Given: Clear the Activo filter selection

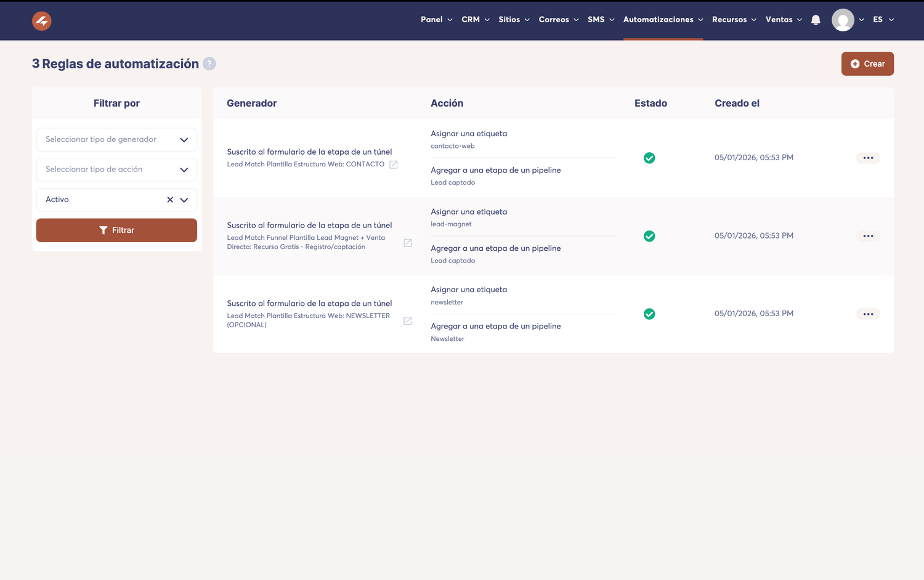Looking at the screenshot, I should [170, 200].
